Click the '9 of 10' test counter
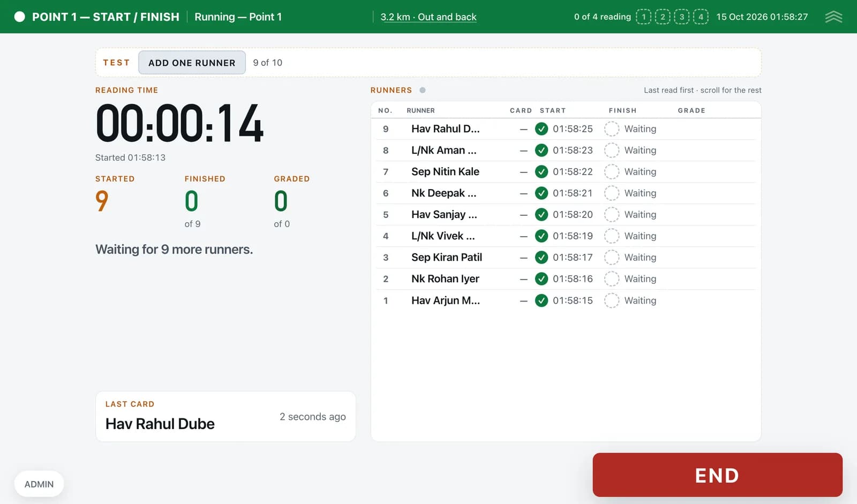Viewport: 857px width, 504px height. coord(267,63)
